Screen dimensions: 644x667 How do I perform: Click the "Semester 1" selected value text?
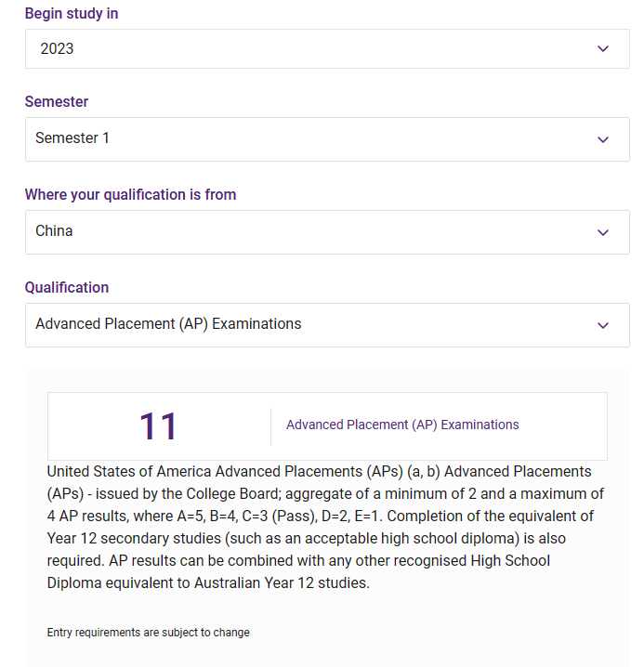point(72,138)
